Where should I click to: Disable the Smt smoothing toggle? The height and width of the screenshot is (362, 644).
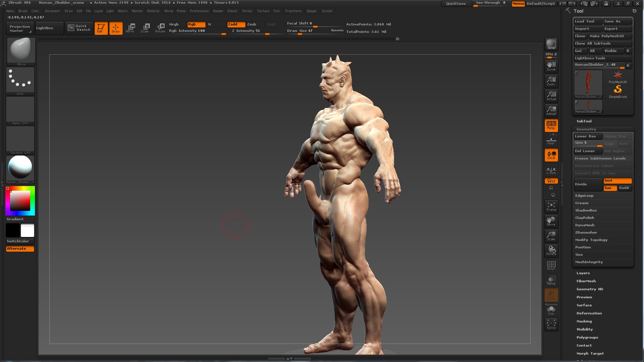click(x=617, y=181)
